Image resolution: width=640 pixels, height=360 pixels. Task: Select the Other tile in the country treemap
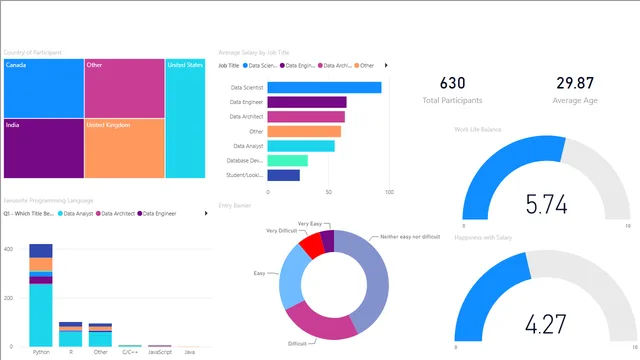click(124, 88)
